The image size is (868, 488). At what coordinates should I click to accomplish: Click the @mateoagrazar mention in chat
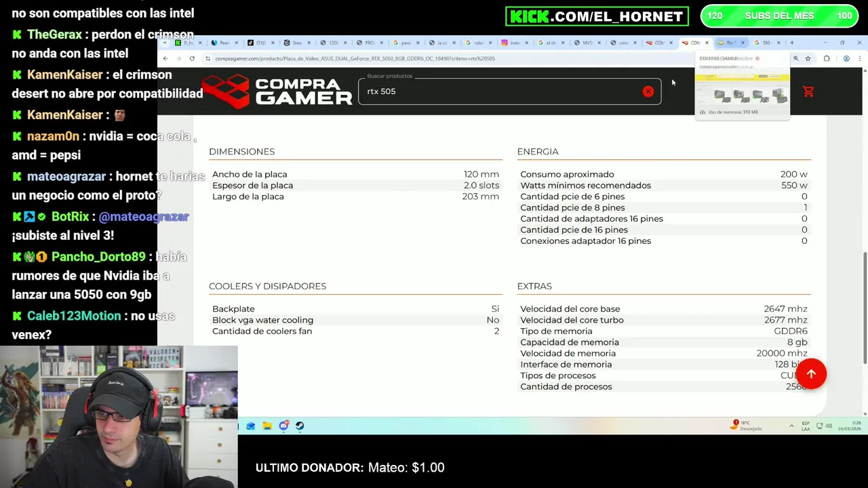pos(144,217)
